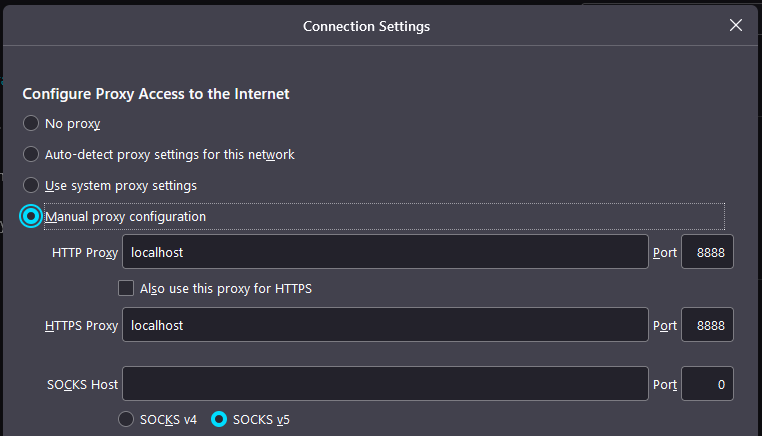
Task: Click the SOCKS Host label text
Action: (82, 384)
